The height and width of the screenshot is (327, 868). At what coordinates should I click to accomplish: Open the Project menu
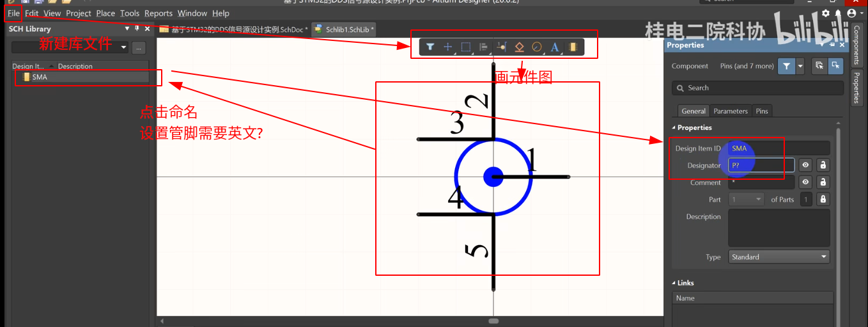coord(79,13)
